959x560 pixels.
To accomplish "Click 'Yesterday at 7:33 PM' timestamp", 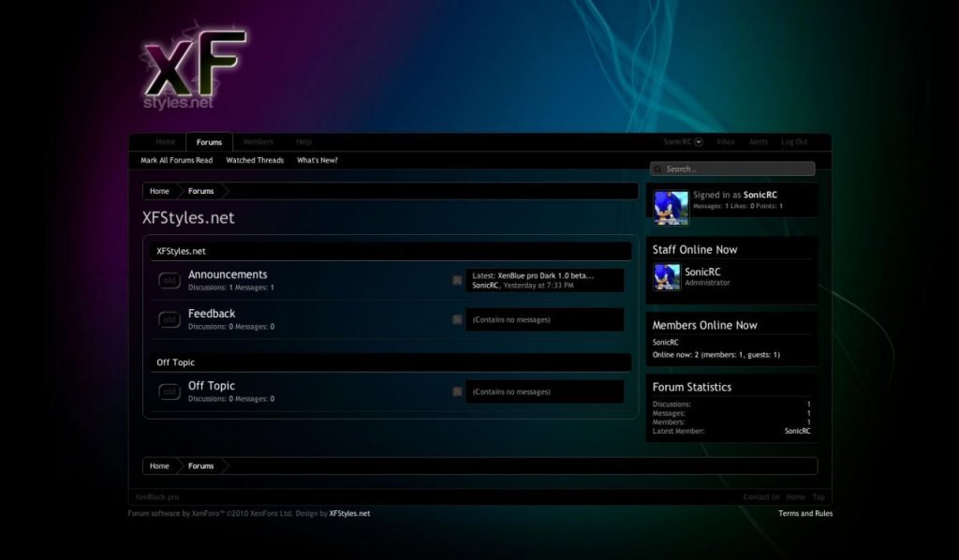I will pos(539,286).
